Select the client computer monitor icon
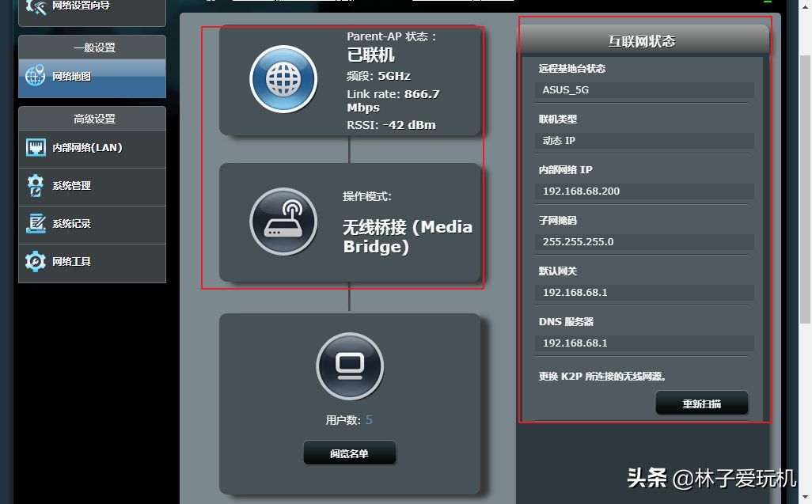The height and width of the screenshot is (504, 812). pos(349,366)
